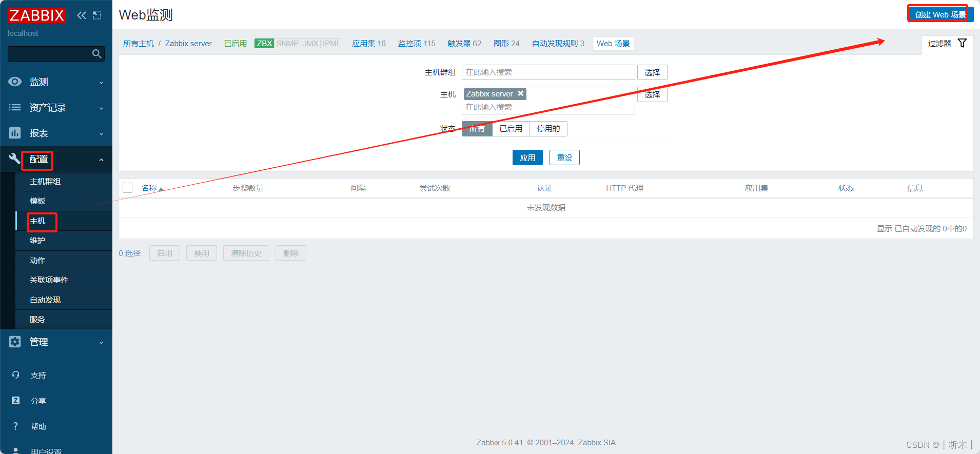This screenshot has width=980, height=454.
Task: Expand the 管理 menu chevron
Action: pyautogui.click(x=101, y=343)
